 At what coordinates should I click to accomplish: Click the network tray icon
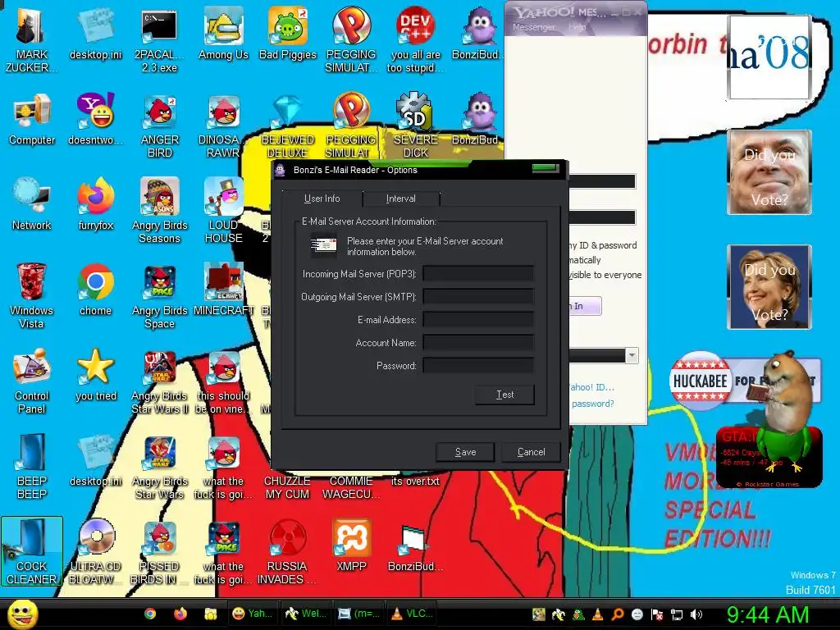point(677,614)
